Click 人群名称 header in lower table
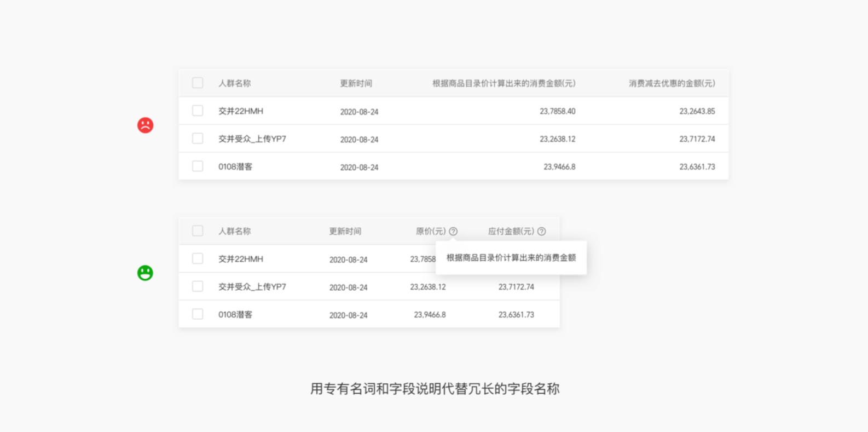868x432 pixels. click(x=235, y=231)
